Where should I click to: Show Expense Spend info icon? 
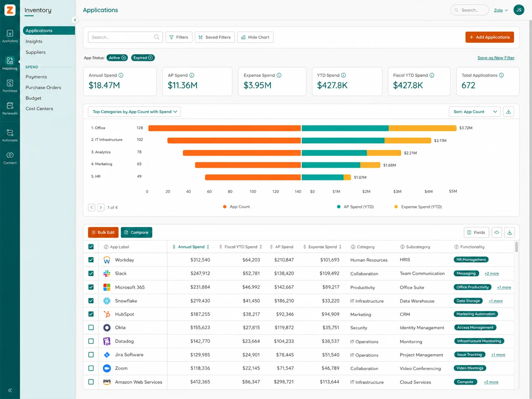(x=279, y=75)
